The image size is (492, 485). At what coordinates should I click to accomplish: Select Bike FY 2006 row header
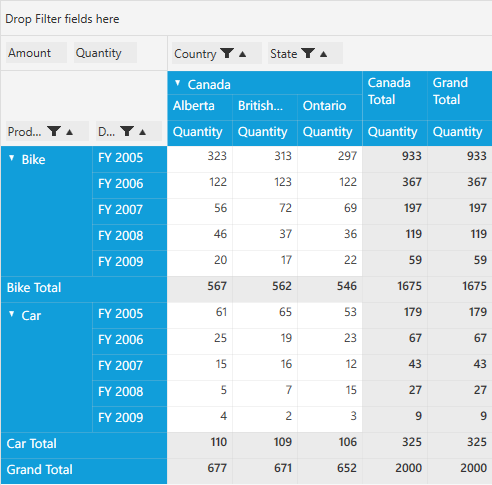click(129, 185)
